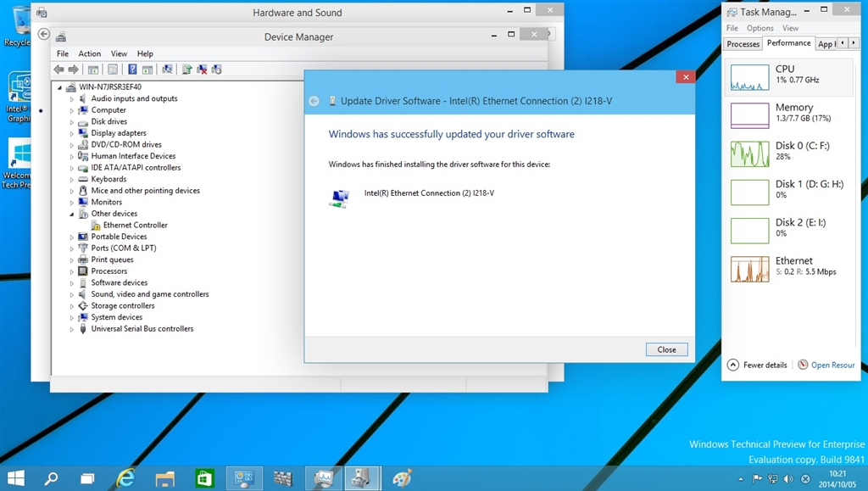Image resolution: width=868 pixels, height=491 pixels.
Task: Click the Search magnifier on taskbar
Action: [52, 478]
